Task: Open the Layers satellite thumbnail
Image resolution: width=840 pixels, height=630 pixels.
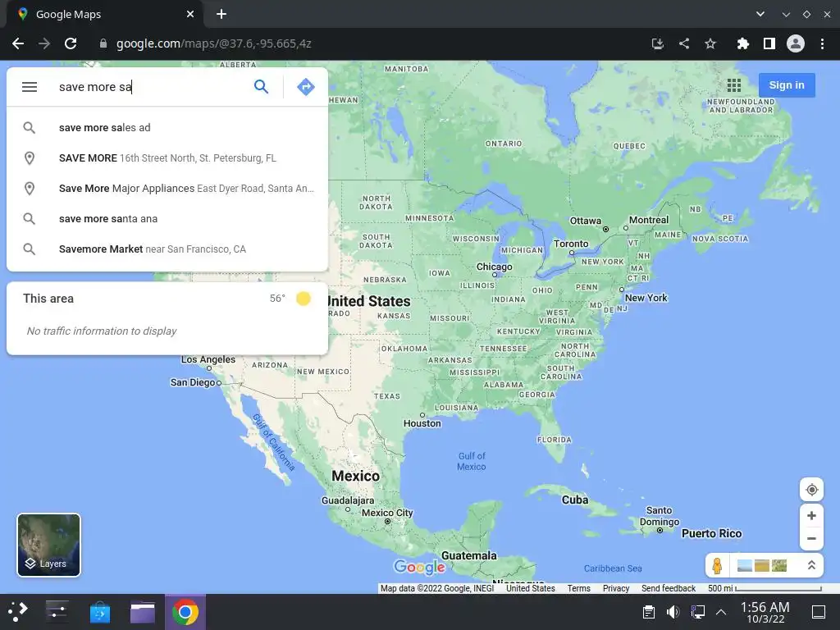Action: click(48, 545)
